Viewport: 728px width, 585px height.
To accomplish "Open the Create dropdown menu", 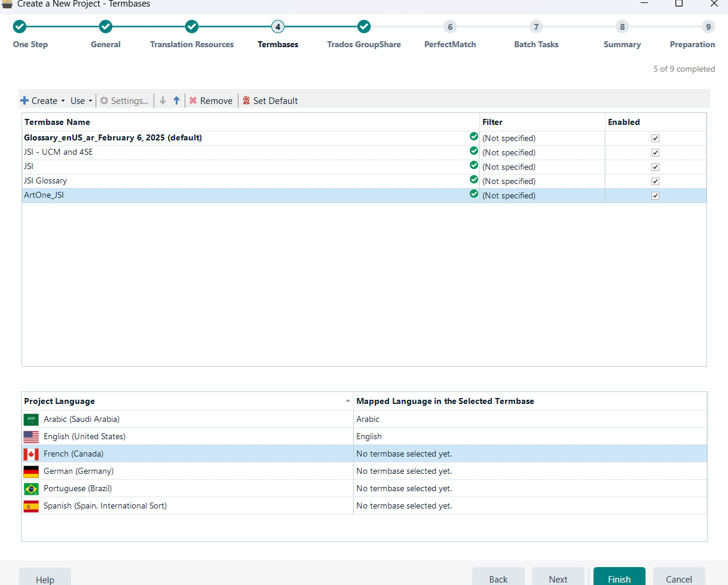I will click(43, 100).
